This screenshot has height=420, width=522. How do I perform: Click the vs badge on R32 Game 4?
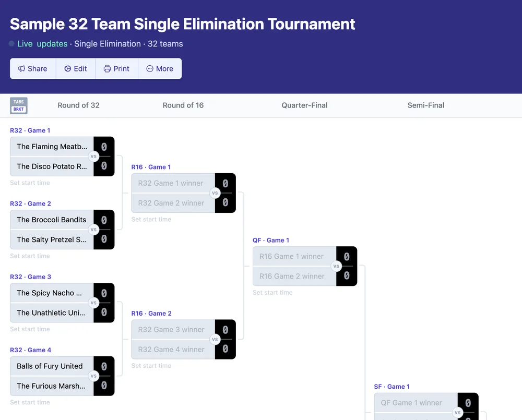click(94, 376)
